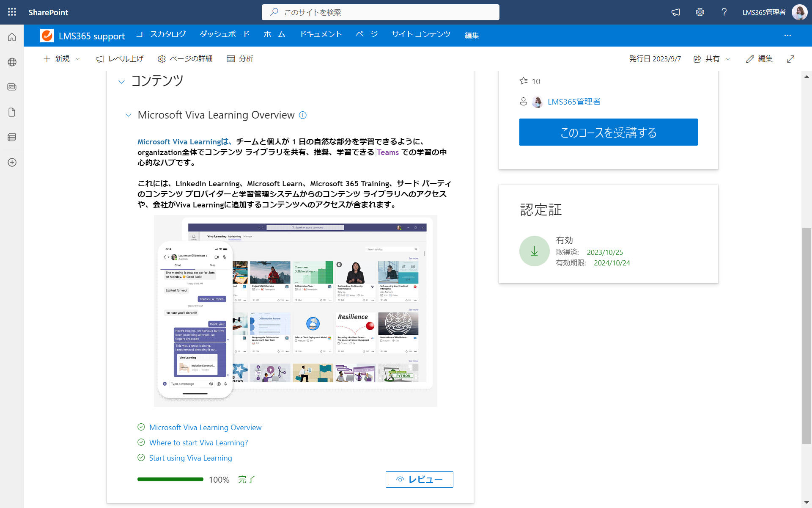
Task: Click the 取得済 date 2023/10/25
Action: pos(604,252)
